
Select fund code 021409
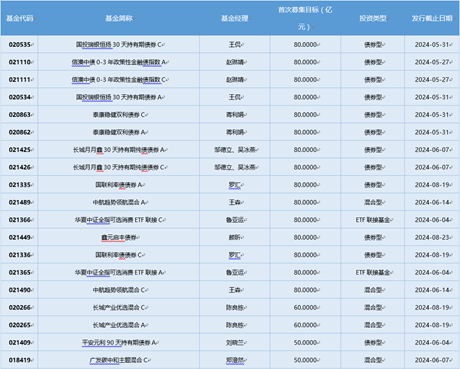[x=20, y=343]
